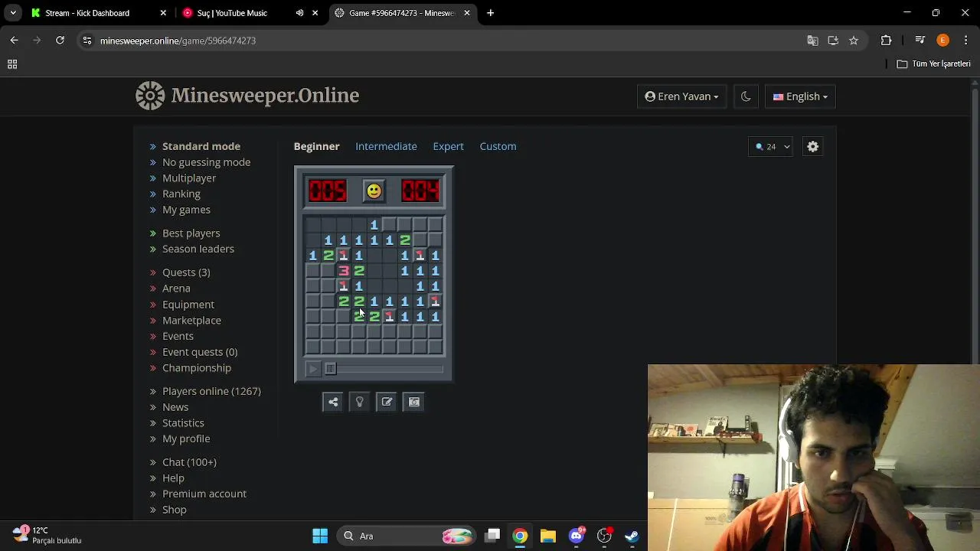Open the Eren Yavan account dropdown

(681, 96)
